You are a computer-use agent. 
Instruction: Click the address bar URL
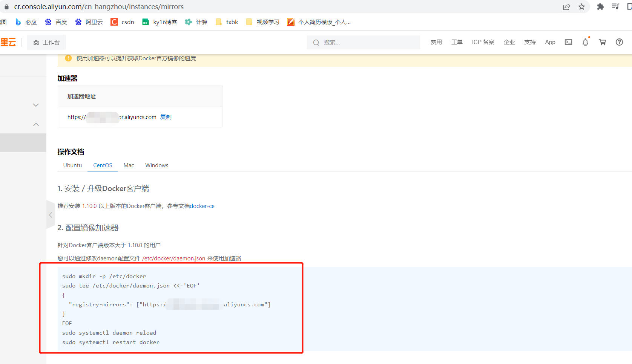click(99, 7)
